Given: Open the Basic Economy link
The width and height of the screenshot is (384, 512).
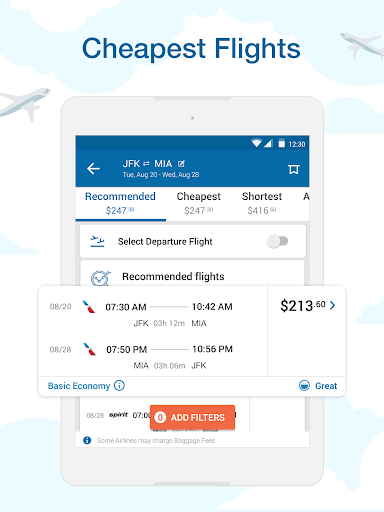Looking at the screenshot, I should click(79, 386).
